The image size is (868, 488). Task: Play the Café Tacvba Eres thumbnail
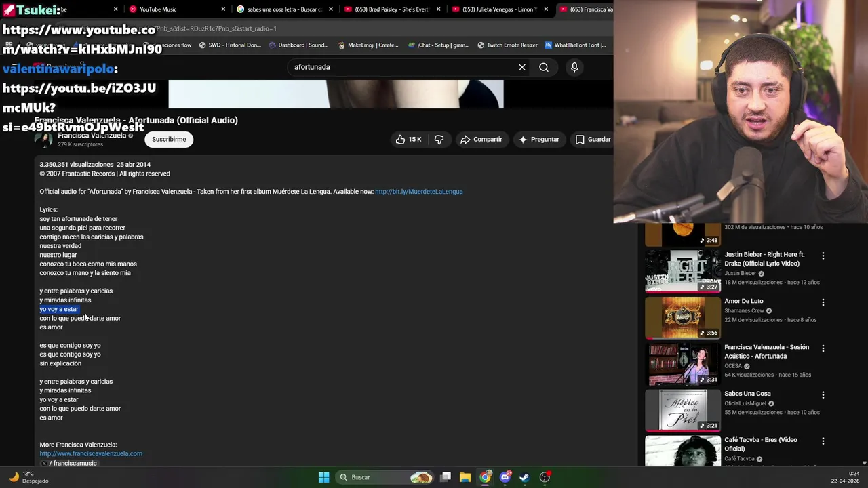click(682, 451)
